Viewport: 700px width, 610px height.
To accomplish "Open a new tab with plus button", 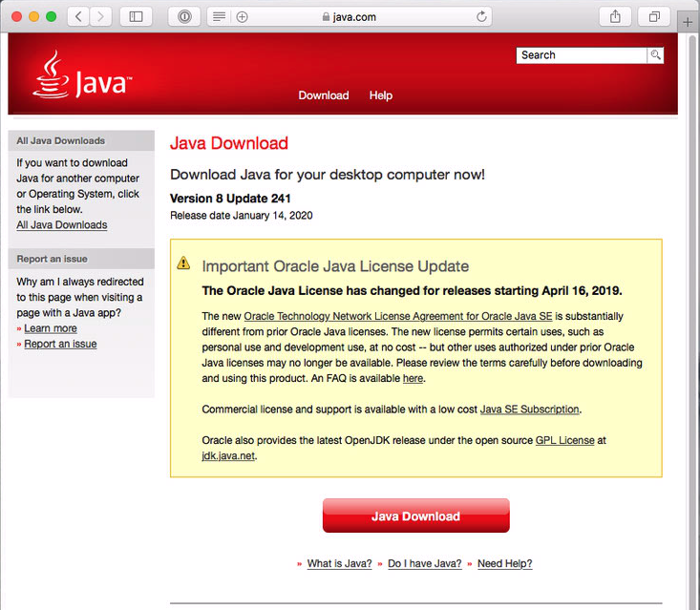I will [689, 21].
